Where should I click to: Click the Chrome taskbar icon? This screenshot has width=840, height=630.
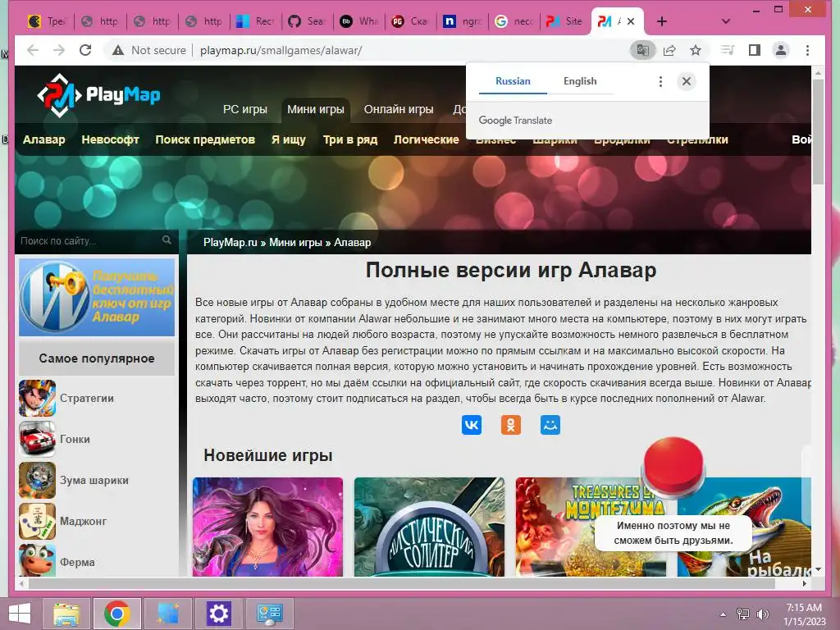tap(117, 614)
